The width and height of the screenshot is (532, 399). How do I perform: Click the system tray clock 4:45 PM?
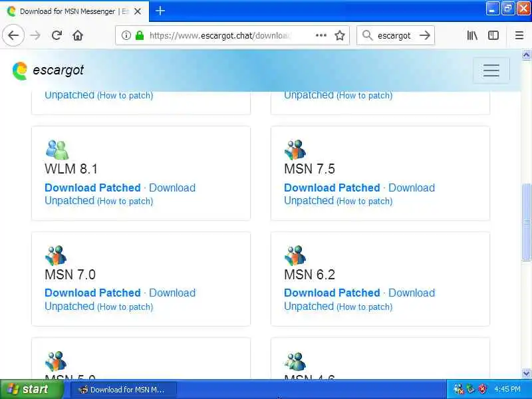click(x=507, y=389)
